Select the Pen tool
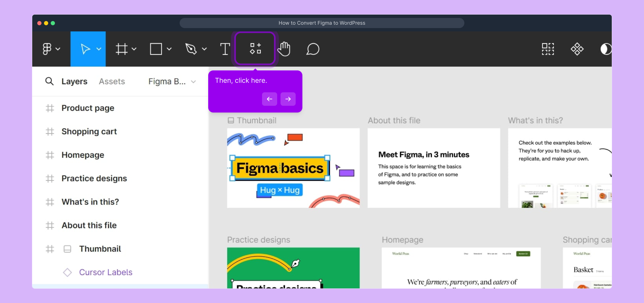 (x=191, y=49)
